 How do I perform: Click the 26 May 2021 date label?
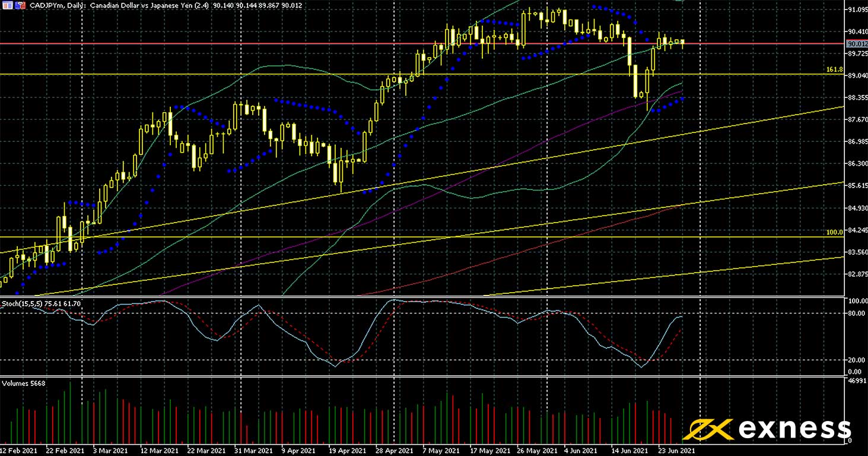(x=537, y=451)
